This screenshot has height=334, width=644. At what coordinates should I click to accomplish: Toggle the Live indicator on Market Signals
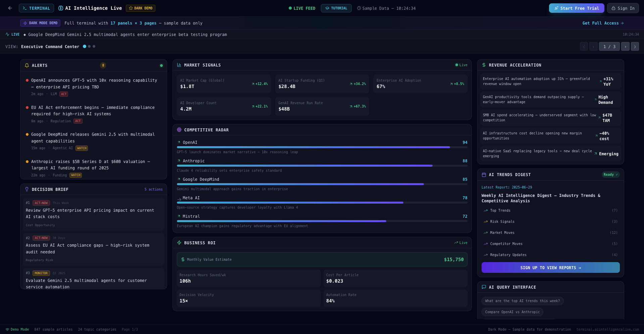click(461, 65)
